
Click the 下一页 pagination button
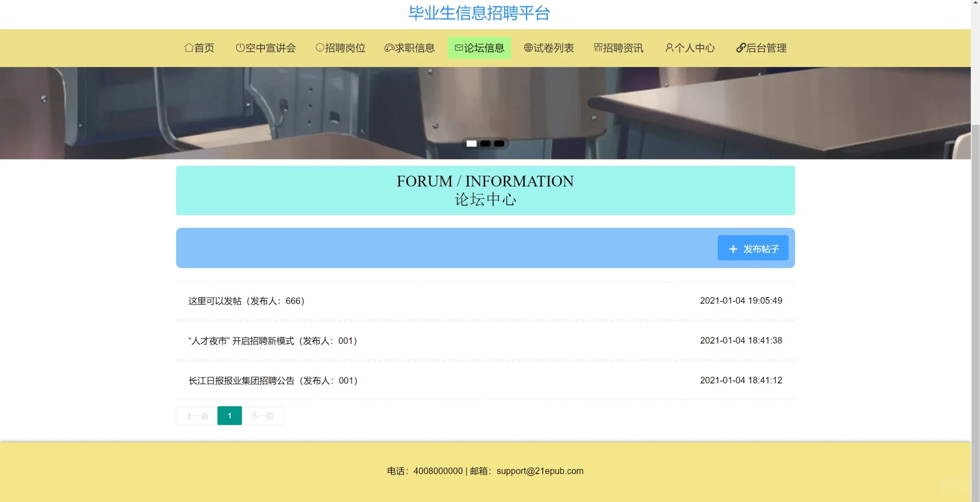(263, 416)
